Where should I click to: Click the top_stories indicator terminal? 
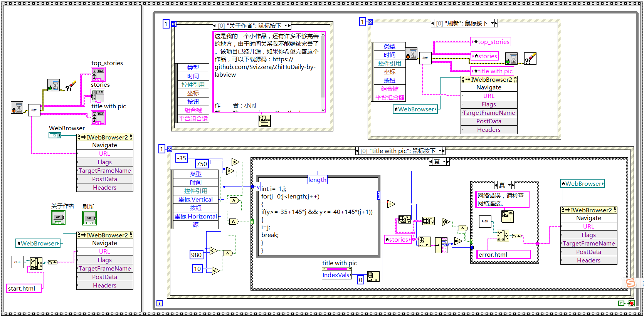[x=98, y=74]
